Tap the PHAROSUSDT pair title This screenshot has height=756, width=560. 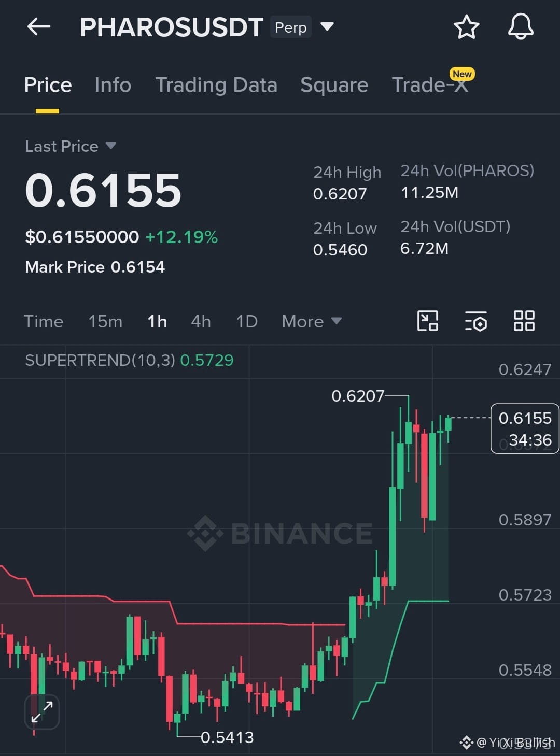click(x=172, y=27)
